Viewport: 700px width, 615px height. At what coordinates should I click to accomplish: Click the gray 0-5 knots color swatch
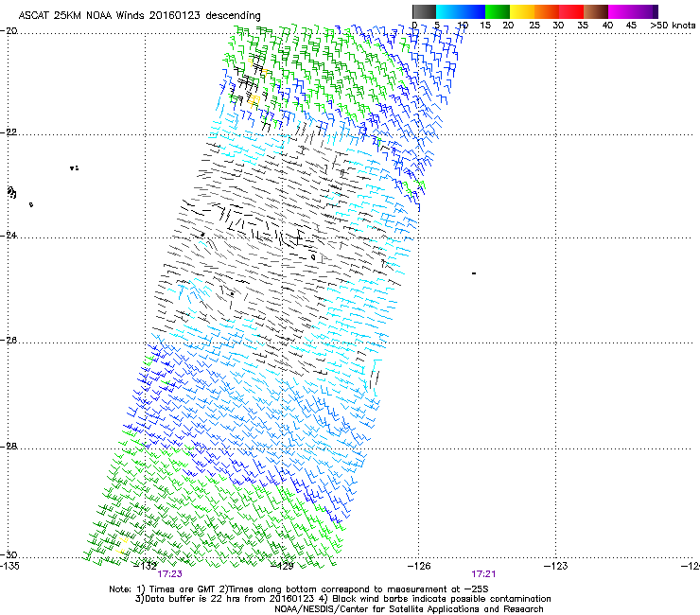pyautogui.click(x=425, y=11)
